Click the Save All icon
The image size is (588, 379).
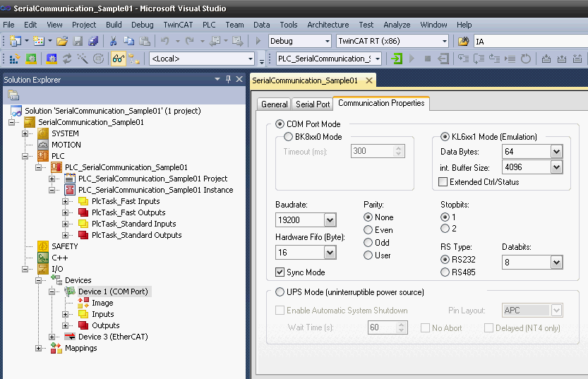point(93,41)
